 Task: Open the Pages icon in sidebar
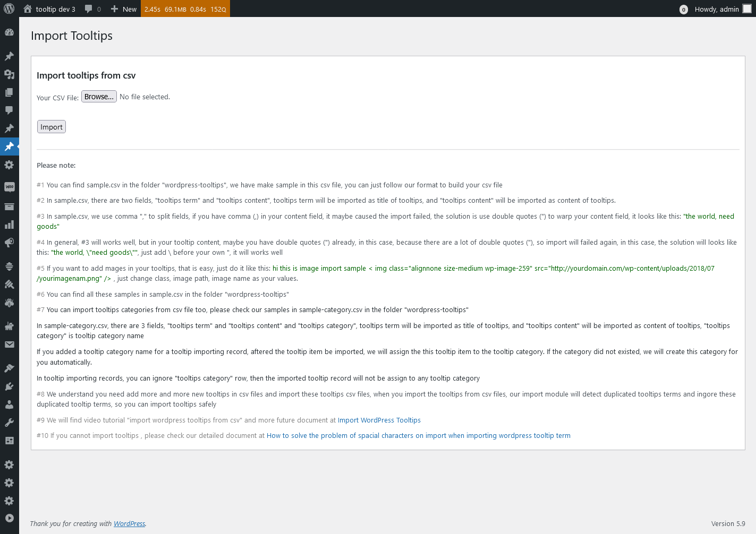pyautogui.click(x=9, y=92)
